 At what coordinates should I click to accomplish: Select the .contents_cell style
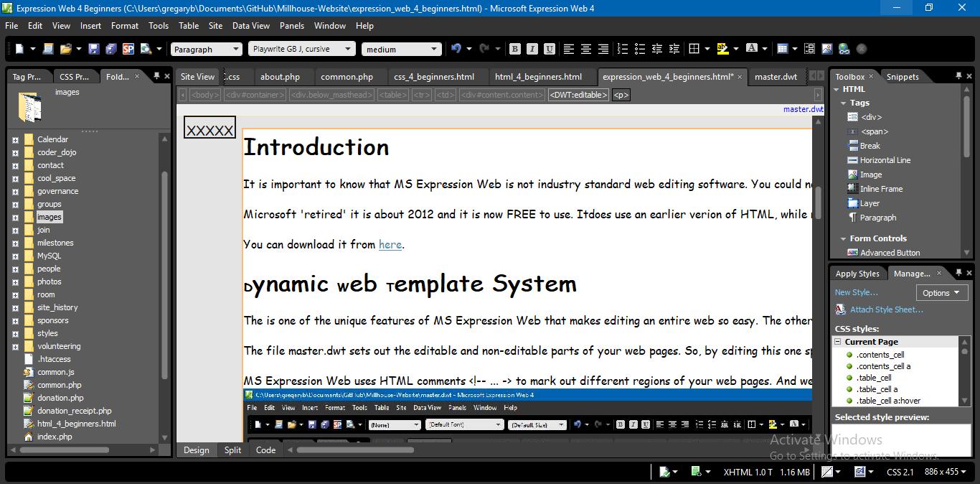tap(880, 355)
